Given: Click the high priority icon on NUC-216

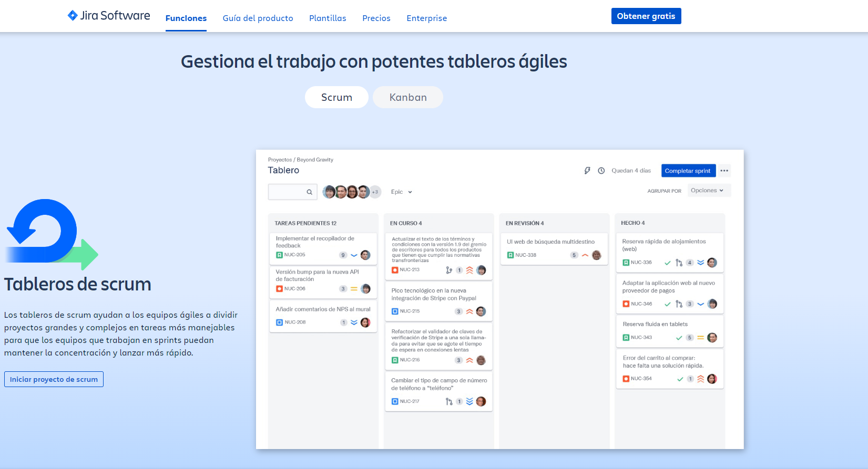Looking at the screenshot, I should [x=469, y=360].
